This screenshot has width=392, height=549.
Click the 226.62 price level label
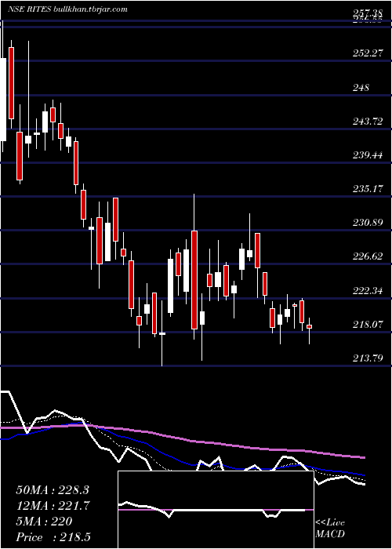[368, 256]
